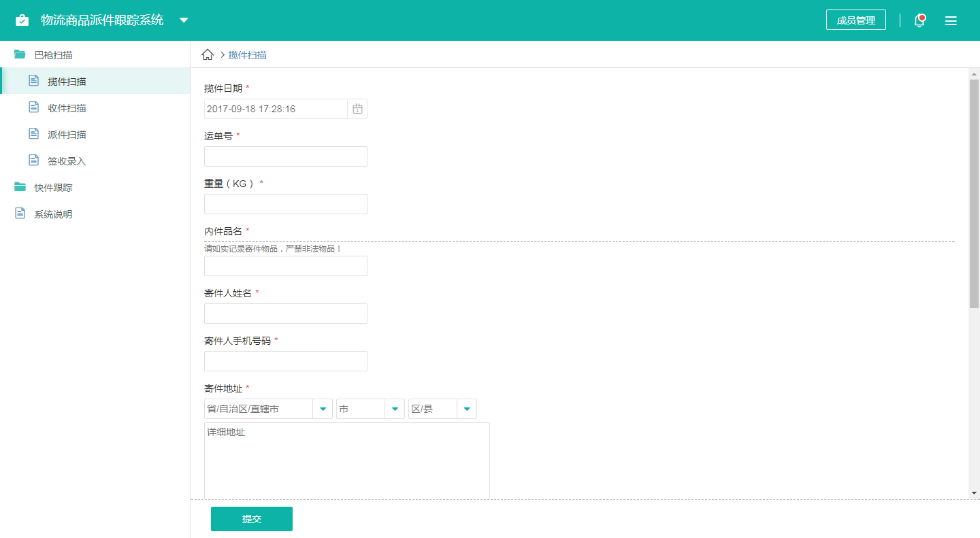
Task: Click the document icon beside 签收录入
Action: tap(33, 161)
